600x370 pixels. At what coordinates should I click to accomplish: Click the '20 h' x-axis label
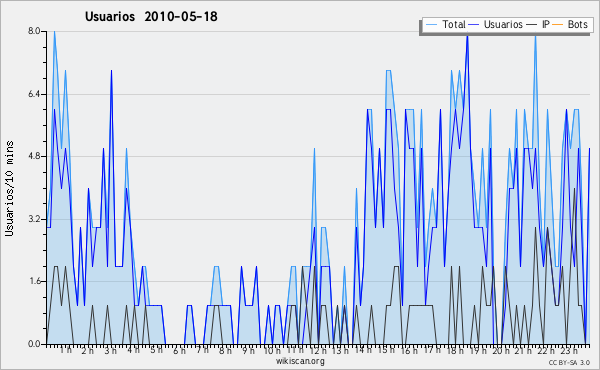501,351
